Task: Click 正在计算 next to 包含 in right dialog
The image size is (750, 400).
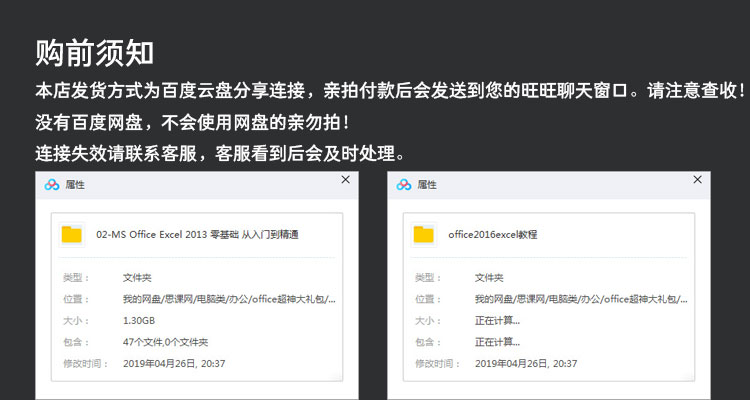Action: [x=497, y=342]
